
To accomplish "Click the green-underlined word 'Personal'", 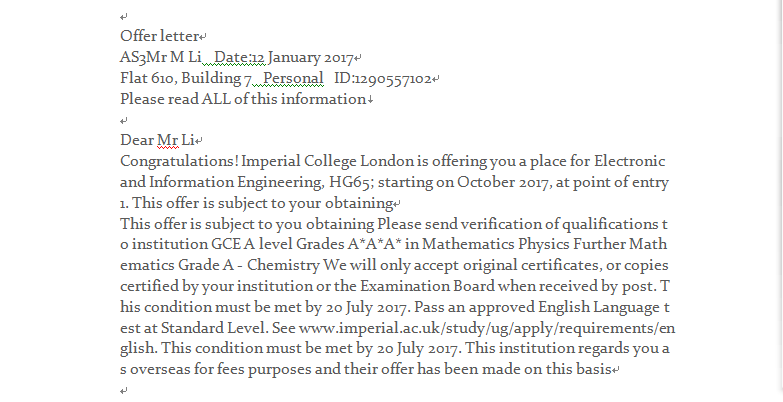I will tap(293, 78).
